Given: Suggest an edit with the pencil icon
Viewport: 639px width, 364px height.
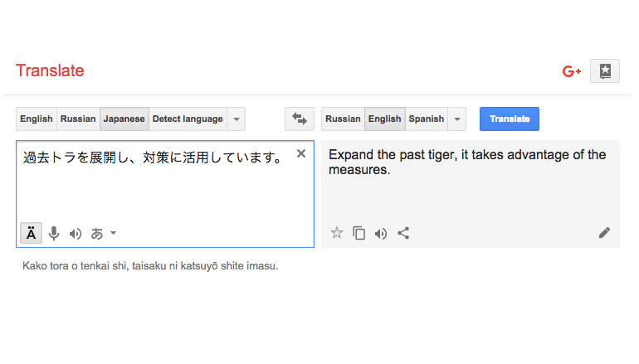Looking at the screenshot, I should point(604,232).
